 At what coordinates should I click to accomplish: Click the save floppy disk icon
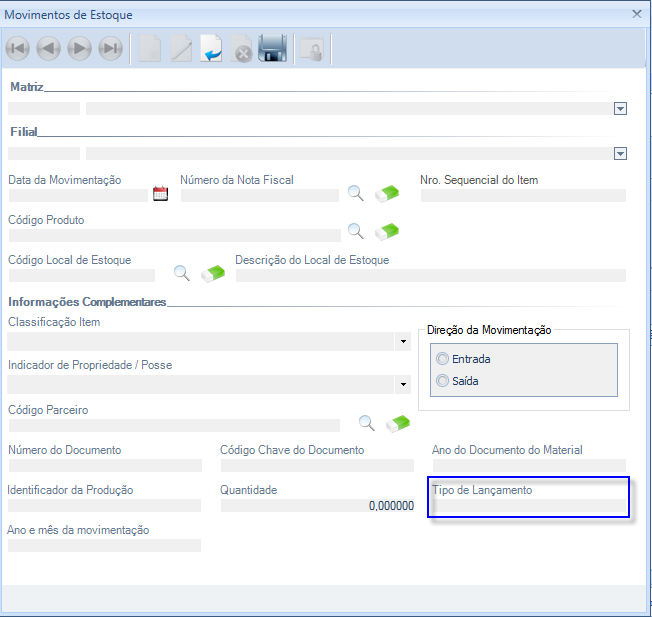click(273, 48)
